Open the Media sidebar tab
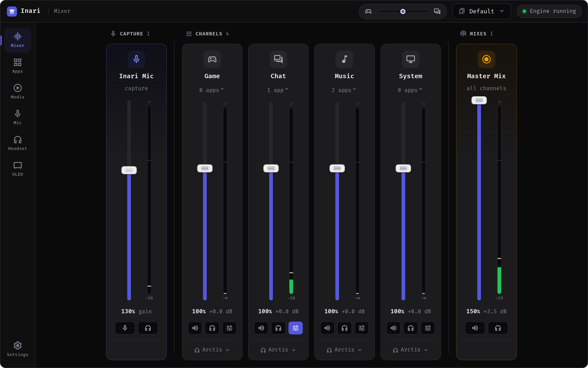The height and width of the screenshot is (368, 588). pos(17,92)
